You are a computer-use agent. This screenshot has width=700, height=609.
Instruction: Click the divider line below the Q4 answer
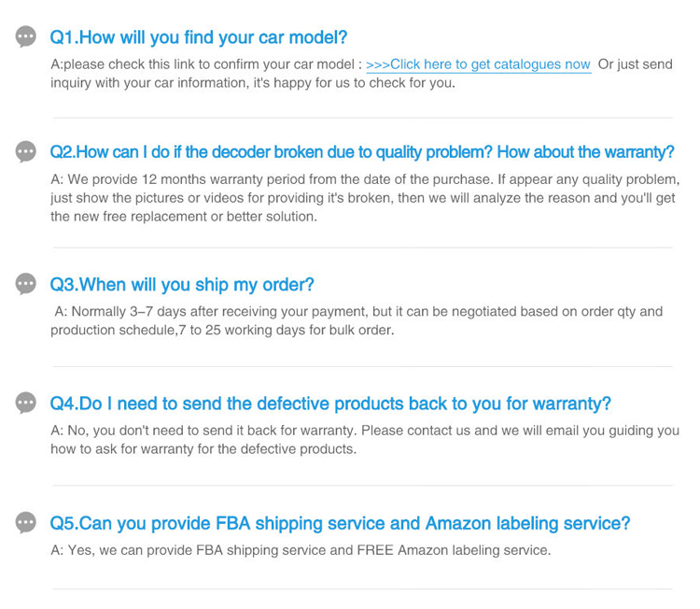362,485
